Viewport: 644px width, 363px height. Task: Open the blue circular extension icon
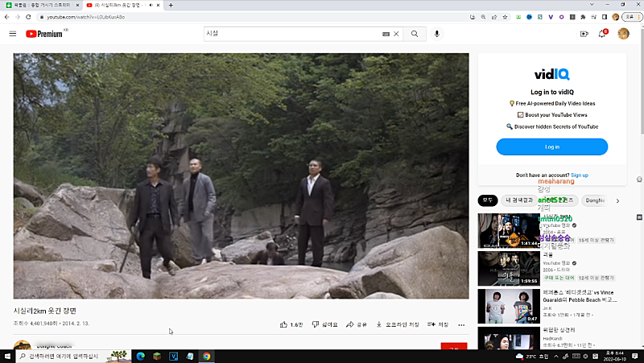[529, 17]
